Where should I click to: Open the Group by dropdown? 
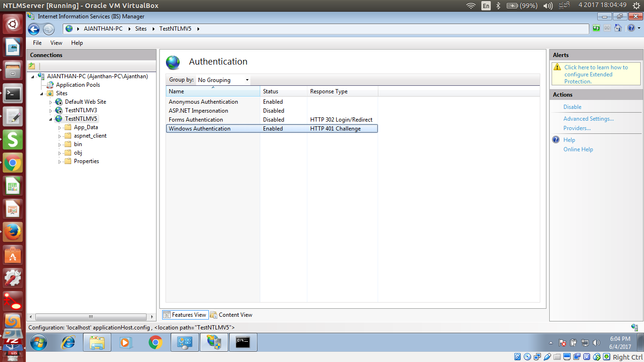223,80
